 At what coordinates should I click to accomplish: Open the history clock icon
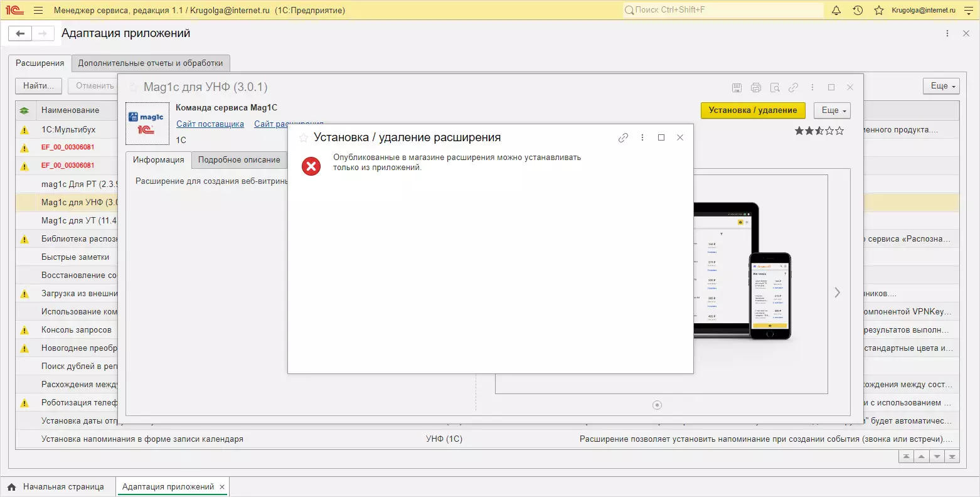[858, 10]
